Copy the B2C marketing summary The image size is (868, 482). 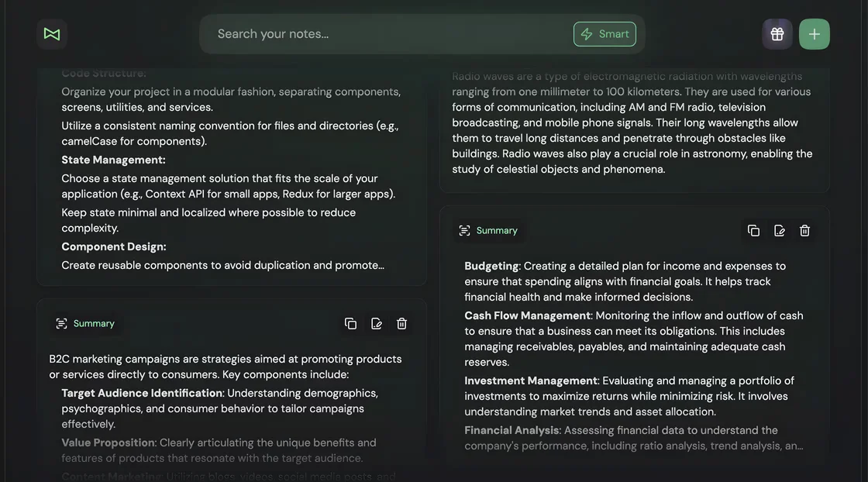pyautogui.click(x=350, y=323)
